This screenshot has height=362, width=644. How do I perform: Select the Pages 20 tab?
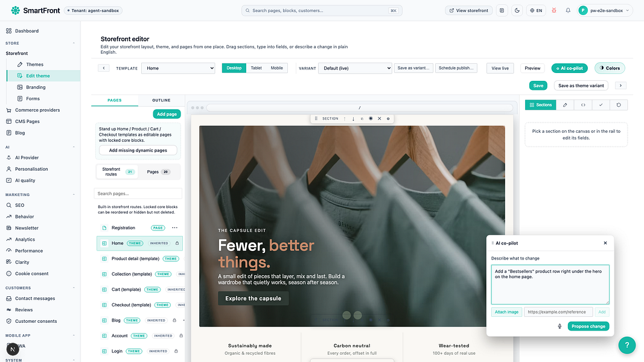159,172
